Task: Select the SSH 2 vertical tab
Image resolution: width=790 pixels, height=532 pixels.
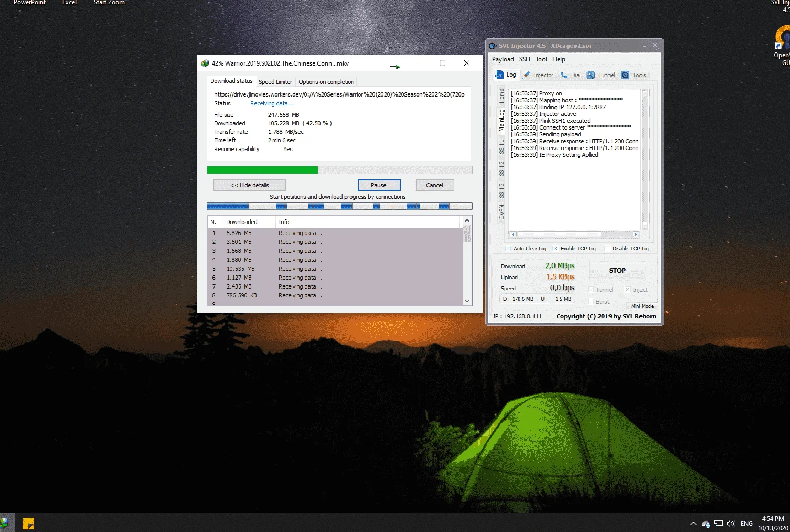Action: (501, 168)
